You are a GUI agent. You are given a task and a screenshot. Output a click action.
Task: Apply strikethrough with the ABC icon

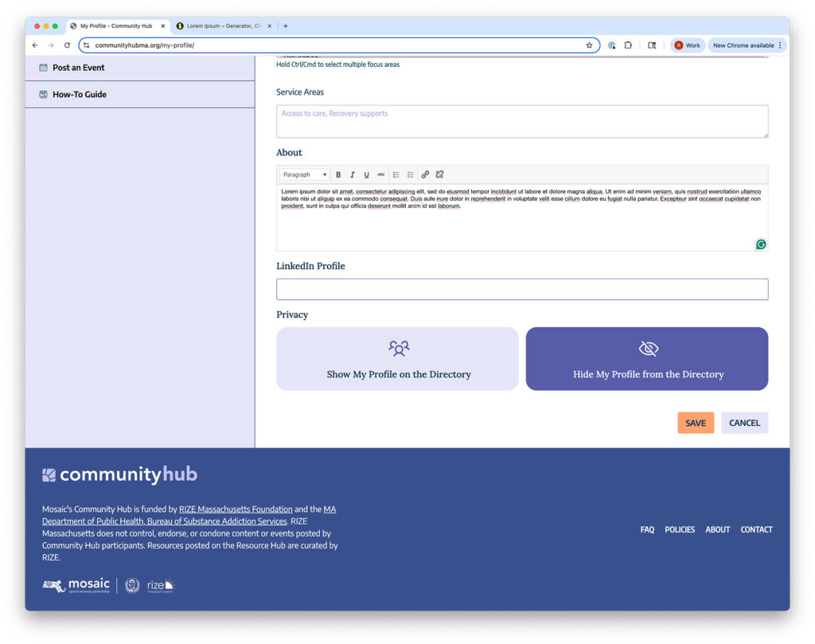[381, 174]
